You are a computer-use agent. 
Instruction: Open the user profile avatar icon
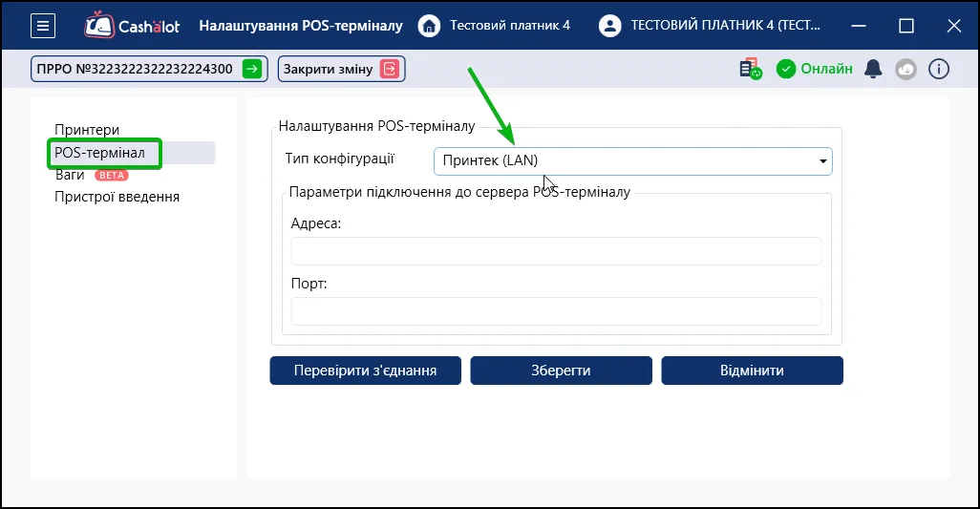pos(610,26)
